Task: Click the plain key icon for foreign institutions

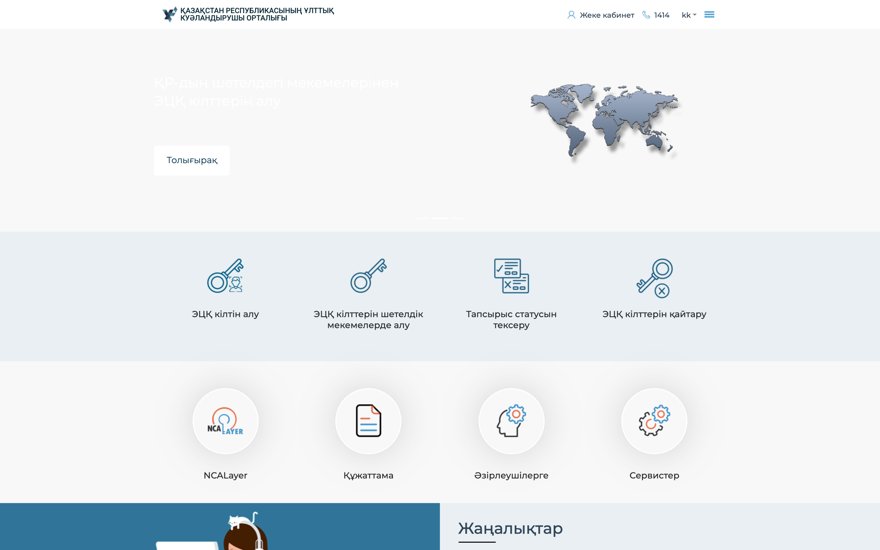Action: [368, 276]
